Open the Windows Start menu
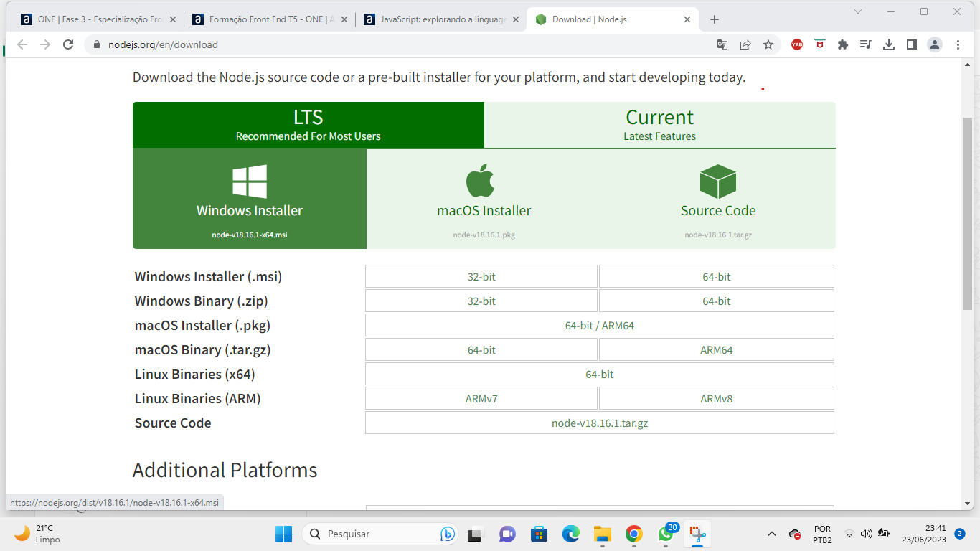This screenshot has height=551, width=980. (x=283, y=534)
